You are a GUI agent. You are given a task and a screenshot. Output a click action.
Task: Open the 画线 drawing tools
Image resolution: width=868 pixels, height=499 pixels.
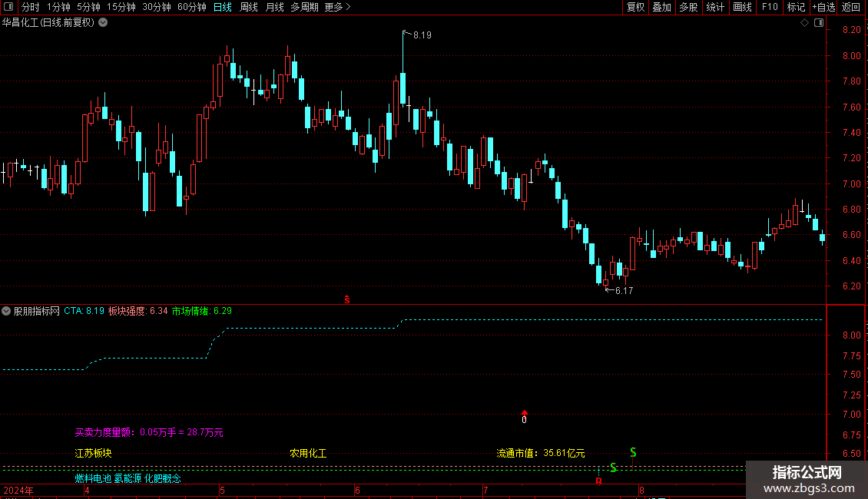pos(742,7)
